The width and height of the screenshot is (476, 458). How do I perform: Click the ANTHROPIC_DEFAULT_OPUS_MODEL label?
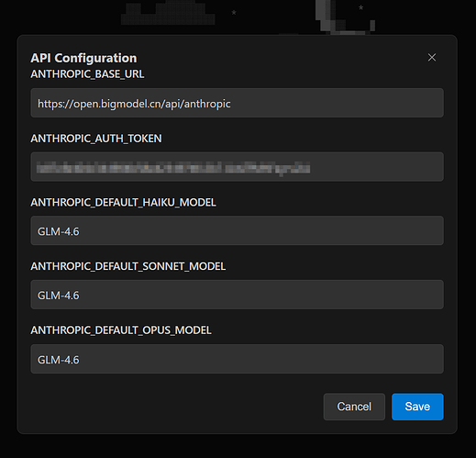tap(121, 330)
